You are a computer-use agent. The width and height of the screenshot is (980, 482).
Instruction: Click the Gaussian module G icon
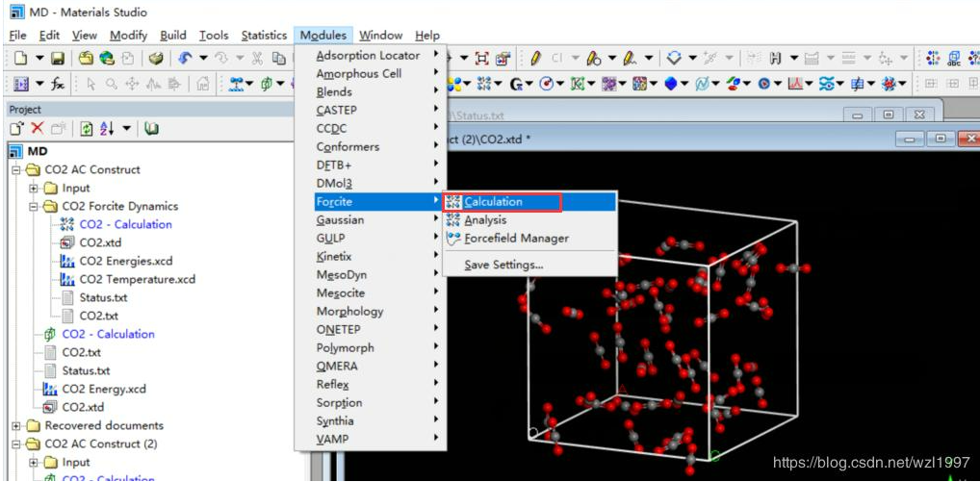pos(516,85)
